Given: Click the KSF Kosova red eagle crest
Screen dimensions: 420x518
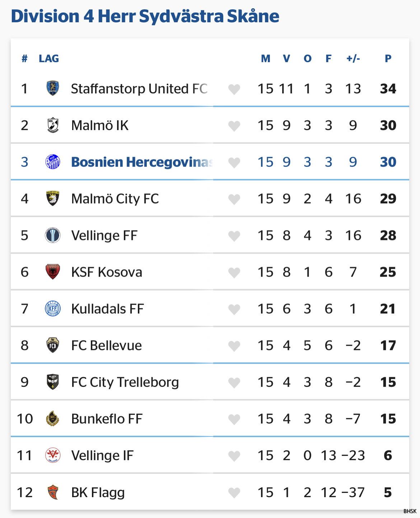Looking at the screenshot, I should pyautogui.click(x=53, y=272).
